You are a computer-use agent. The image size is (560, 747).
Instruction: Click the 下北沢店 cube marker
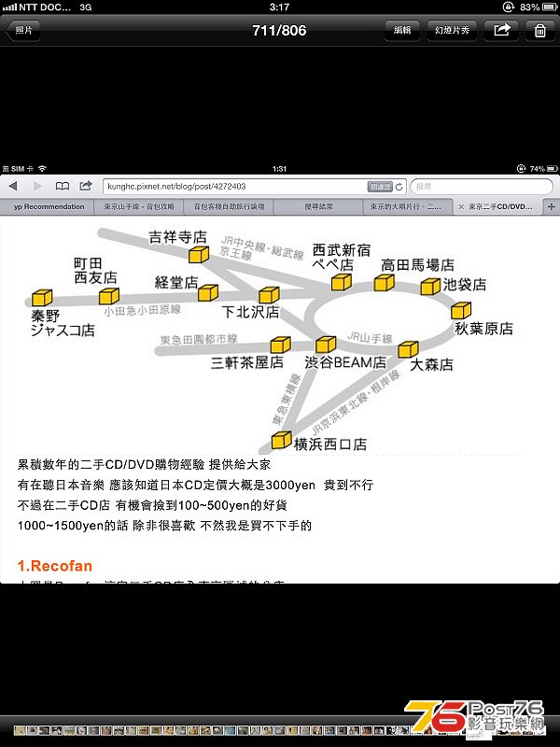point(269,295)
